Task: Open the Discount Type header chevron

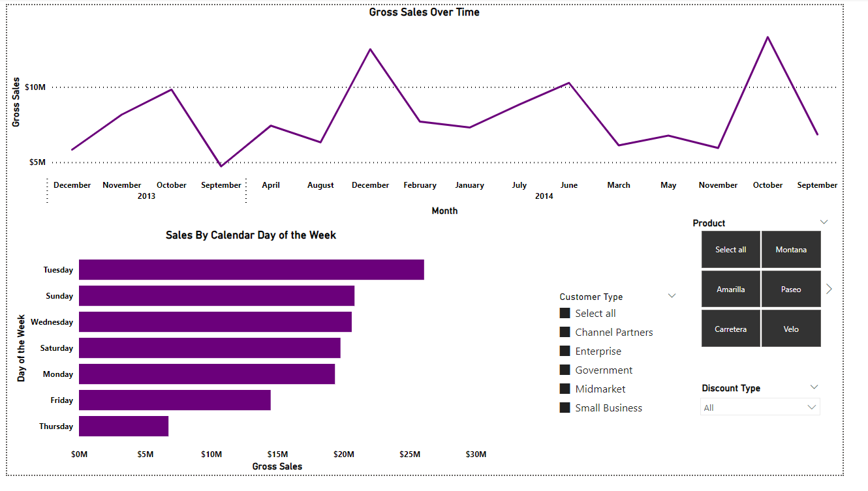Action: pos(814,387)
